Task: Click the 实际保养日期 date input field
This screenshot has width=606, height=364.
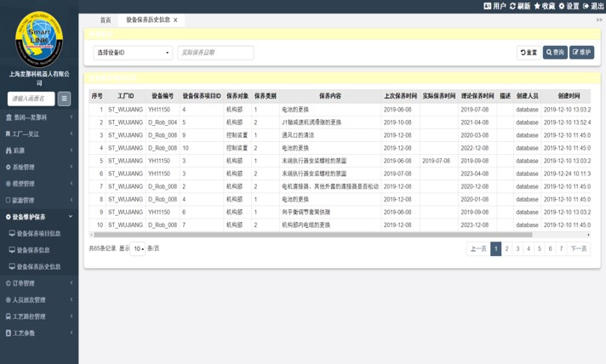Action: coord(215,53)
